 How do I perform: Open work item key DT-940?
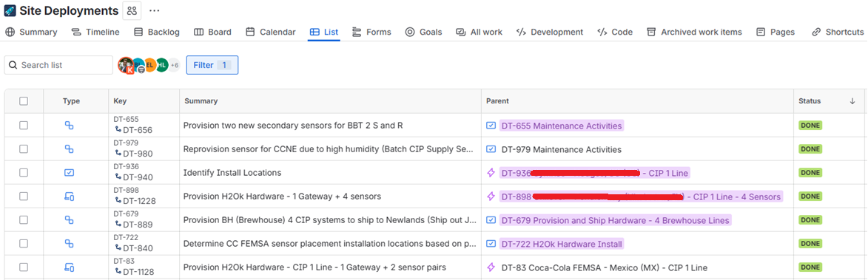point(138,177)
